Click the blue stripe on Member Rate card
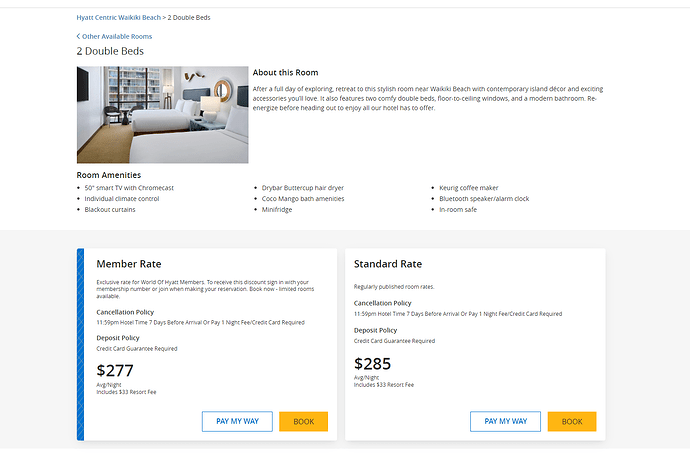The image size is (690, 455). [x=81, y=345]
